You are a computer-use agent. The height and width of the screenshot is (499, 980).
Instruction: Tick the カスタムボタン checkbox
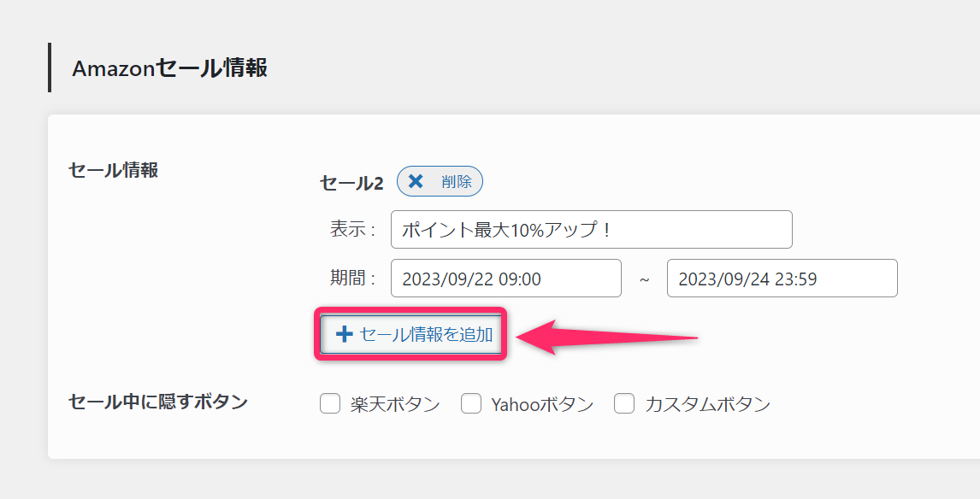pos(624,403)
